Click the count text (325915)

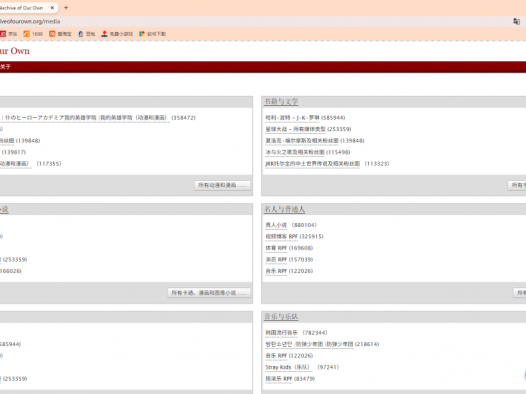pos(312,237)
